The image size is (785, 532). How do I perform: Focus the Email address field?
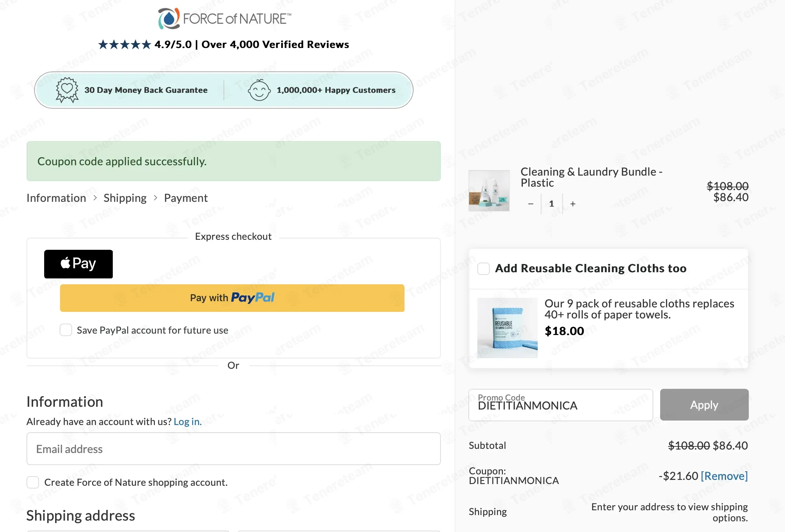(x=233, y=449)
